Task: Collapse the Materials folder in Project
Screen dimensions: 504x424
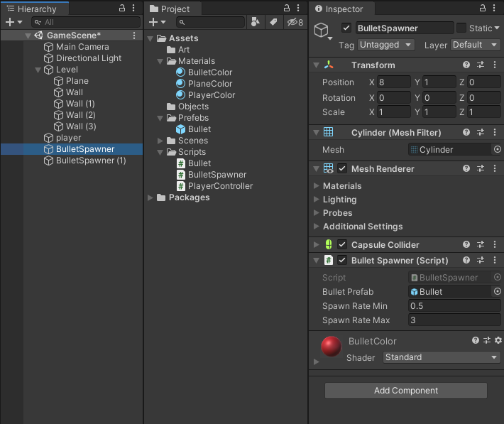Action: [160, 61]
